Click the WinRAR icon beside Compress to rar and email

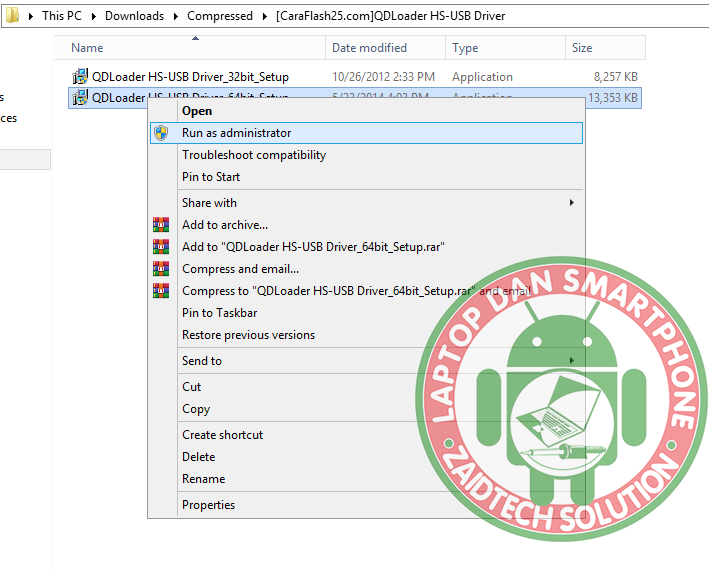pyautogui.click(x=161, y=291)
